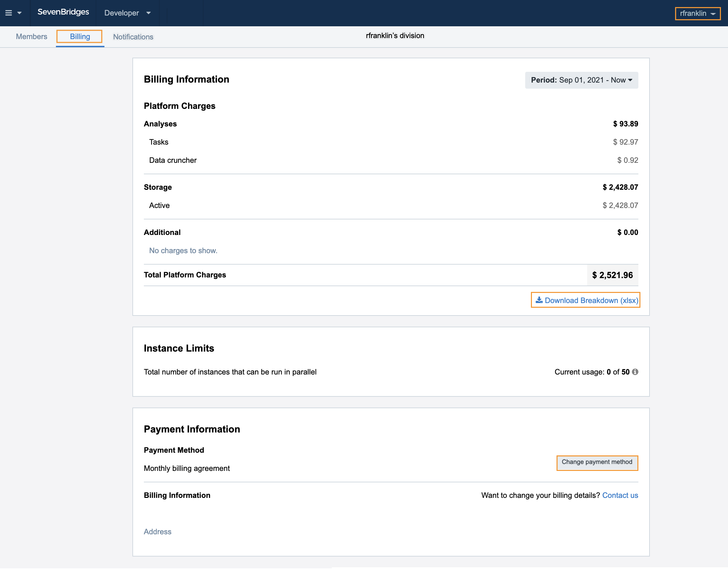Click the instance limit info icon
The image size is (728, 569).
coord(635,372)
